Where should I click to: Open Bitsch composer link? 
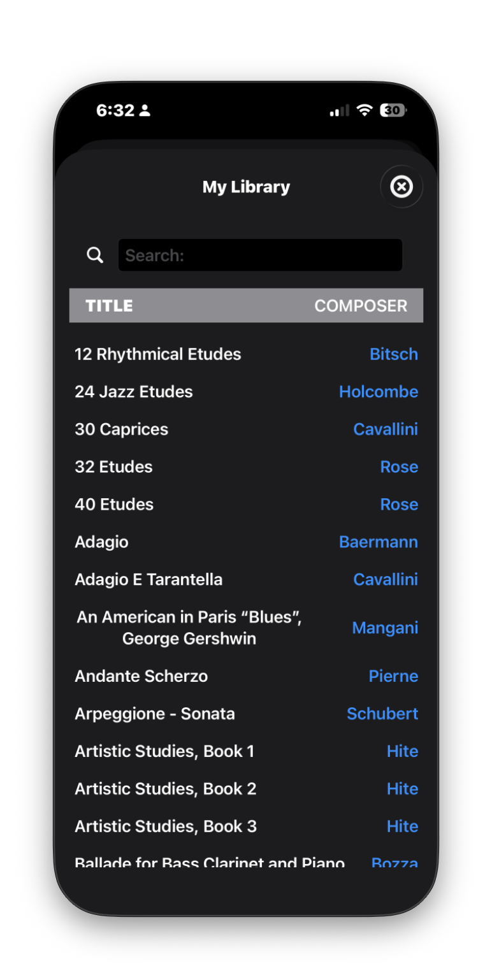[394, 354]
